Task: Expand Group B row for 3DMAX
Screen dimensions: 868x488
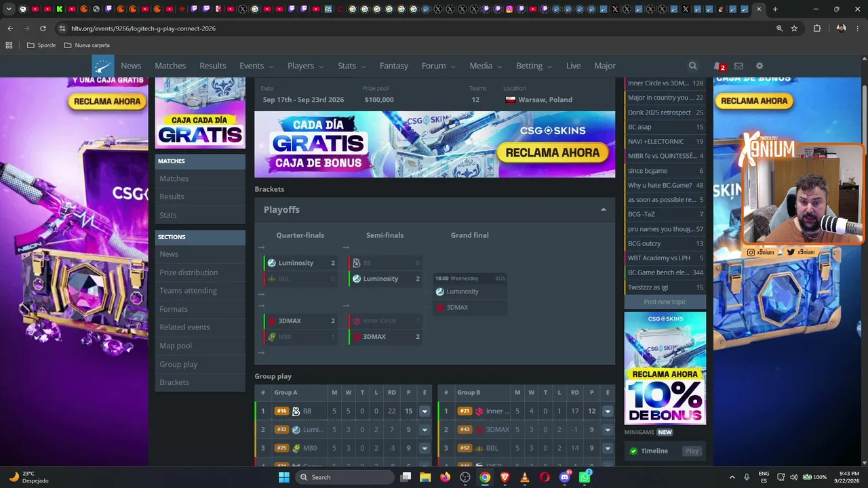Action: (608, 430)
